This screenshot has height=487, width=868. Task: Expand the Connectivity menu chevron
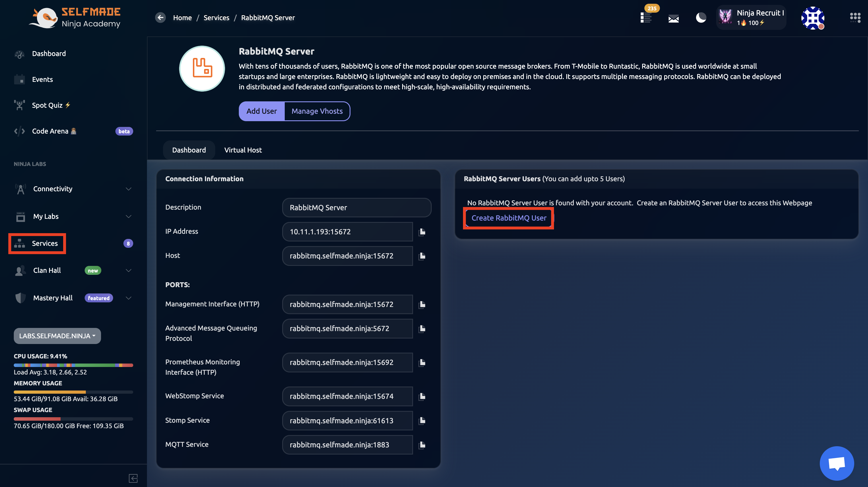pos(128,189)
